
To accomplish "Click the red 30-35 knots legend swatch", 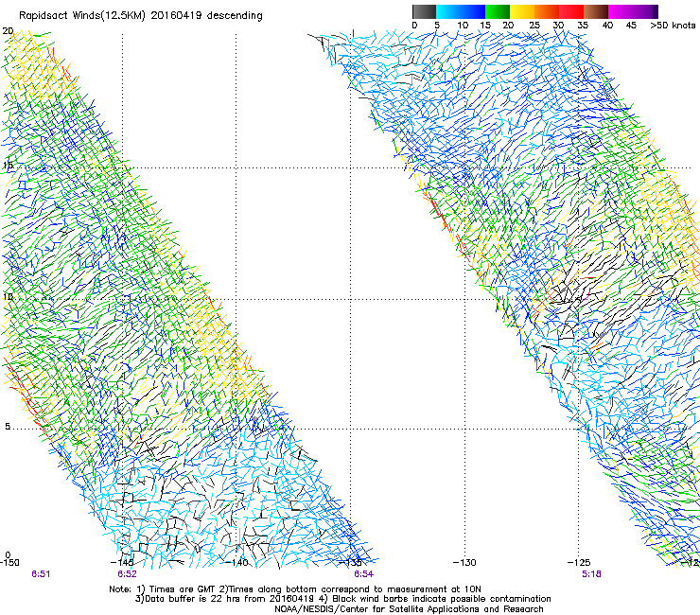I will click(571, 11).
